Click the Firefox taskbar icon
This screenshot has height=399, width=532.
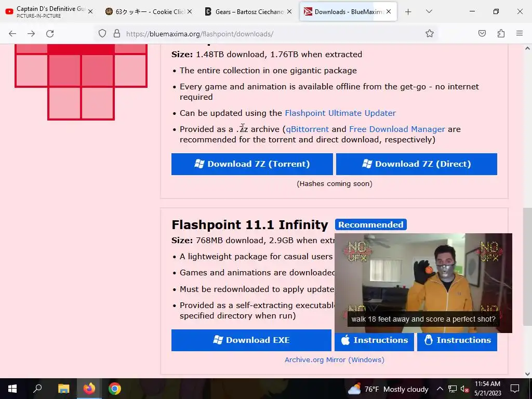[89, 389]
